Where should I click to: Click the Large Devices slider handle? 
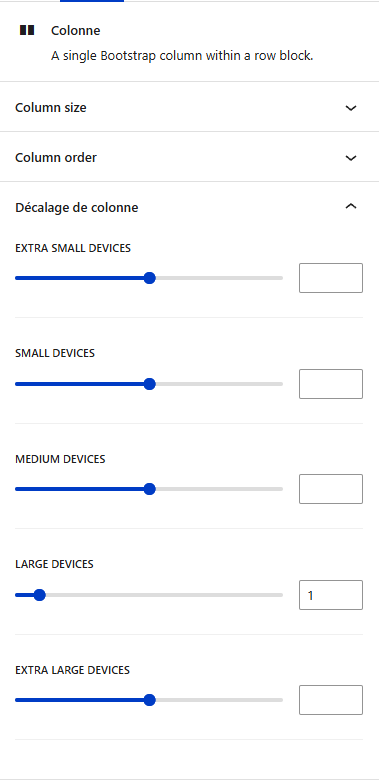click(39, 595)
